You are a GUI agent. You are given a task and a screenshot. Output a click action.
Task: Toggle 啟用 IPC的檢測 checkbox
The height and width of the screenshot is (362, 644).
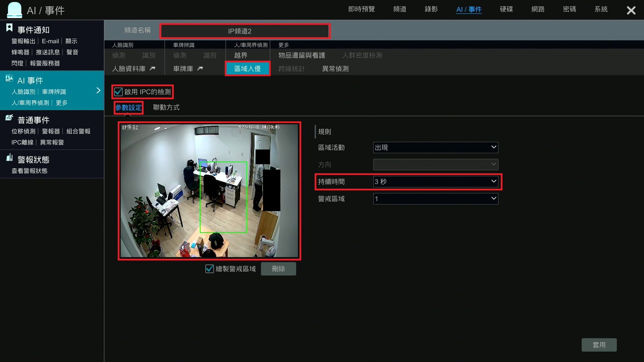tap(118, 92)
